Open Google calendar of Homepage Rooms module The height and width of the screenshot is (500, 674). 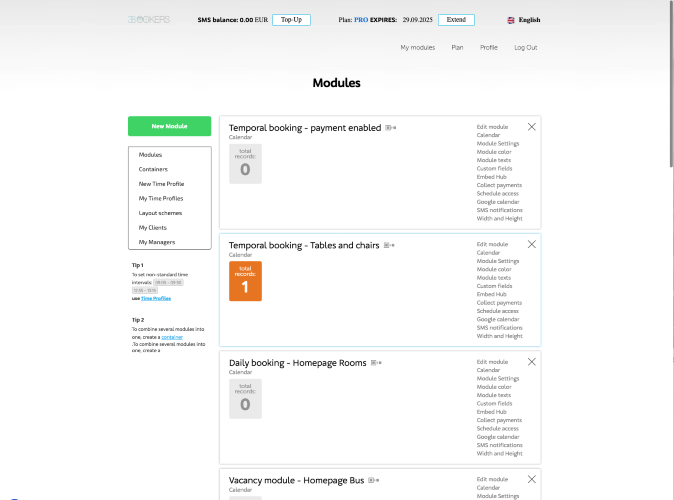498,437
